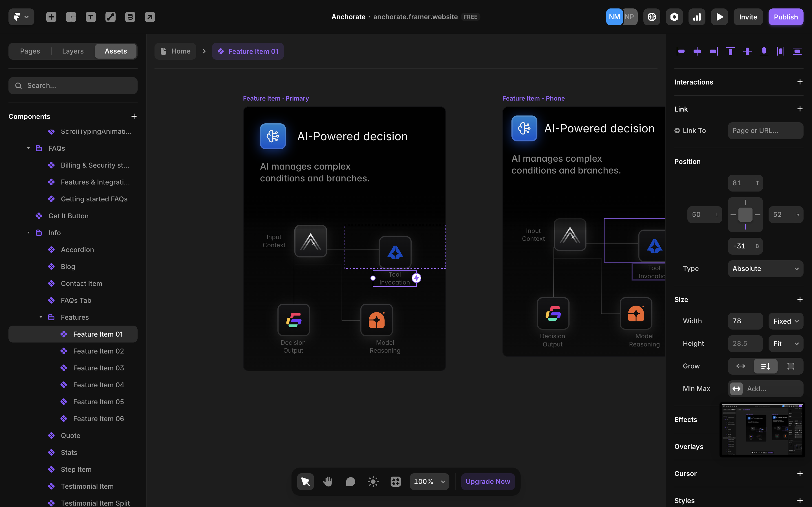Toggle the light/dark canvas sun icon
The height and width of the screenshot is (507, 812).
pyautogui.click(x=373, y=482)
